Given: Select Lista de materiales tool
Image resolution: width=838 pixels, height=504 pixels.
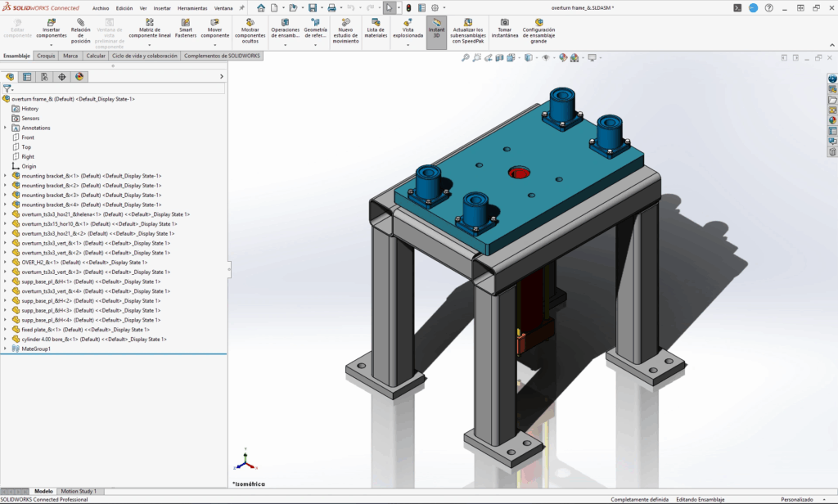Looking at the screenshot, I should (x=376, y=23).
